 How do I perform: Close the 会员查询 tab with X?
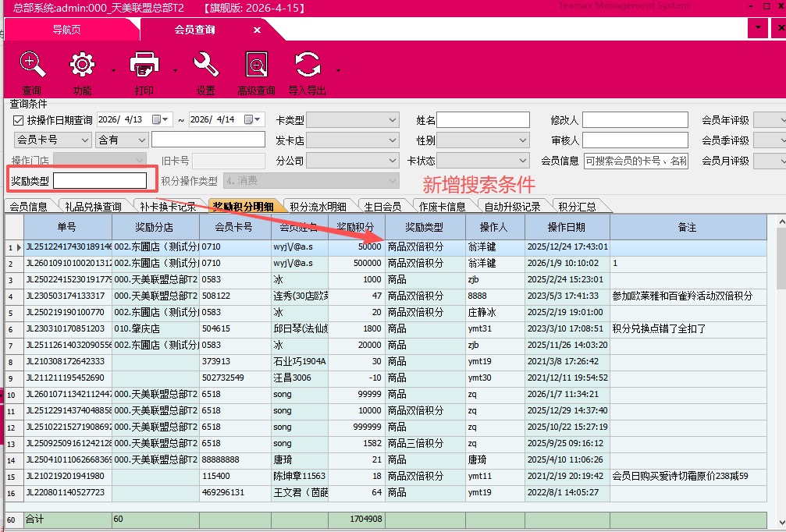click(x=257, y=30)
